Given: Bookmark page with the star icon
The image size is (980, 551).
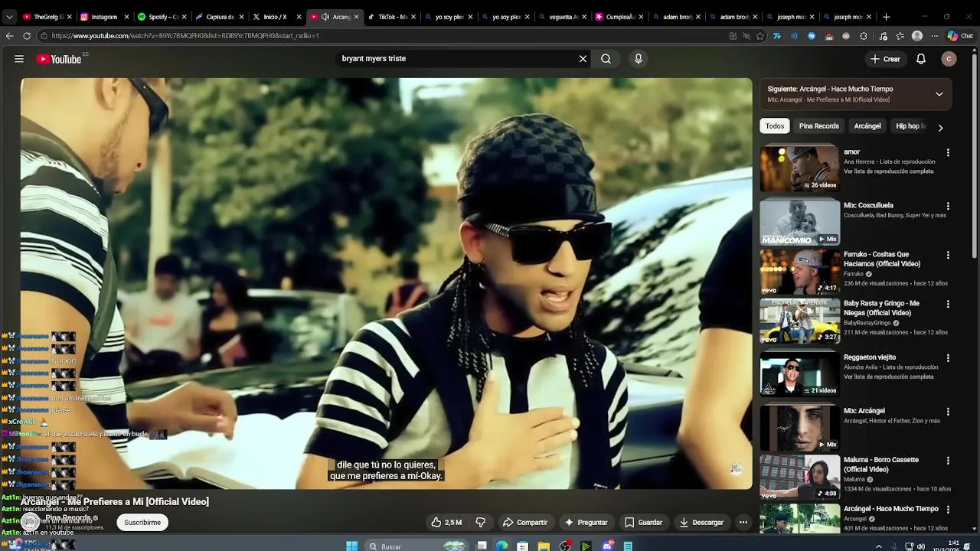Looking at the screenshot, I should [760, 36].
